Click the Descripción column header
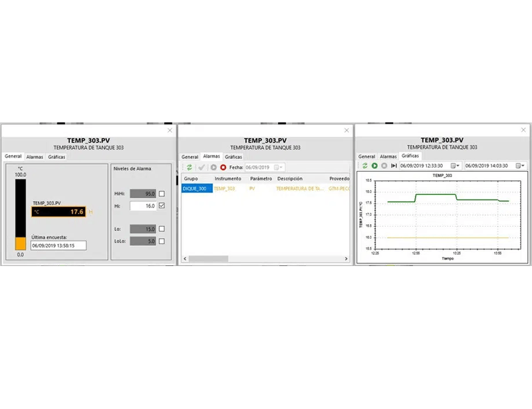Viewport: 532px width, 409px height. [x=290, y=178]
